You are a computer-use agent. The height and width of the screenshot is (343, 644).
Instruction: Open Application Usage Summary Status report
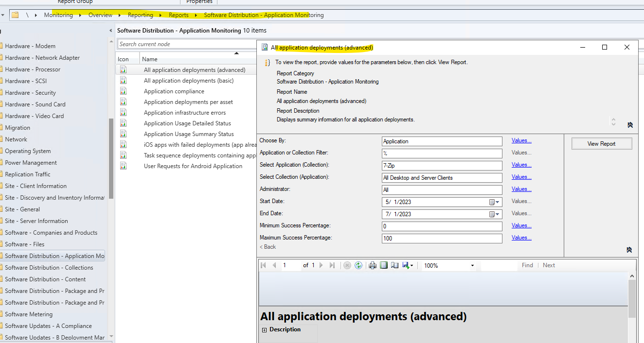click(189, 134)
